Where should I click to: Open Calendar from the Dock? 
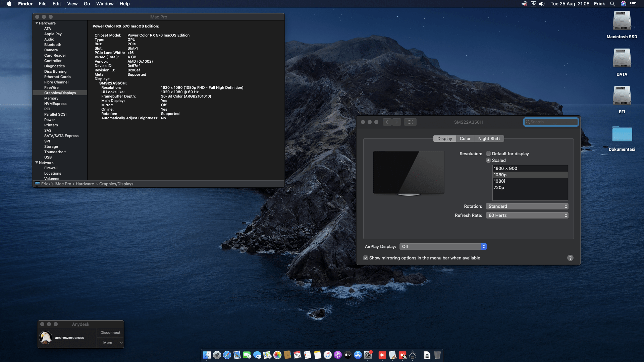tap(298, 355)
